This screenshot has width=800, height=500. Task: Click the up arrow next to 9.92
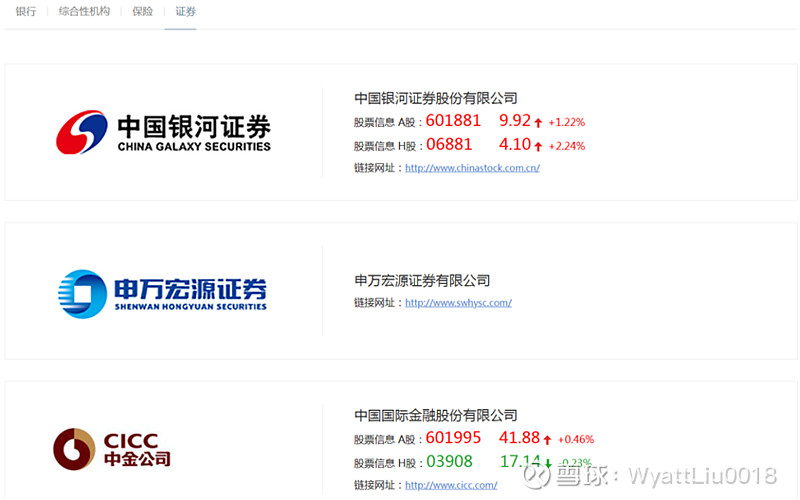pyautogui.click(x=538, y=122)
